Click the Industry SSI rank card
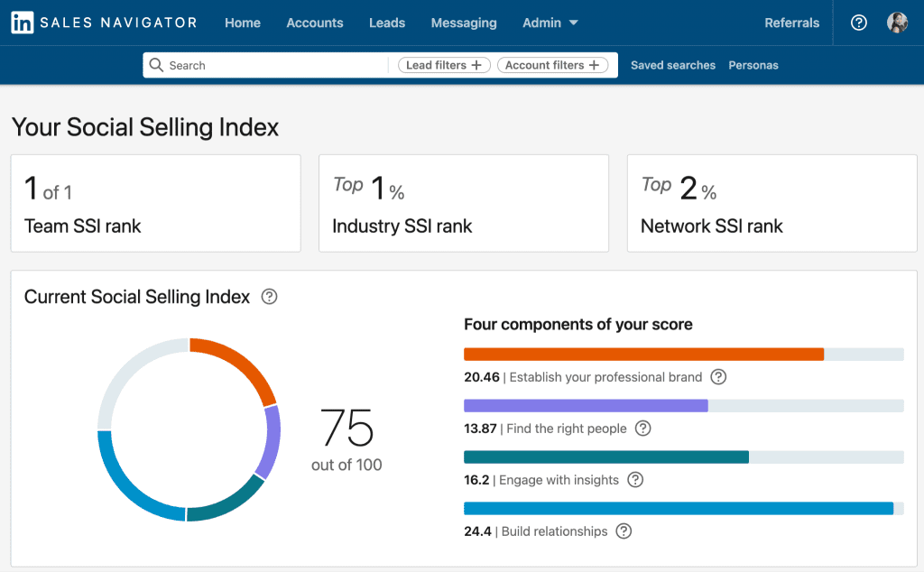This screenshot has height=572, width=924. click(464, 203)
